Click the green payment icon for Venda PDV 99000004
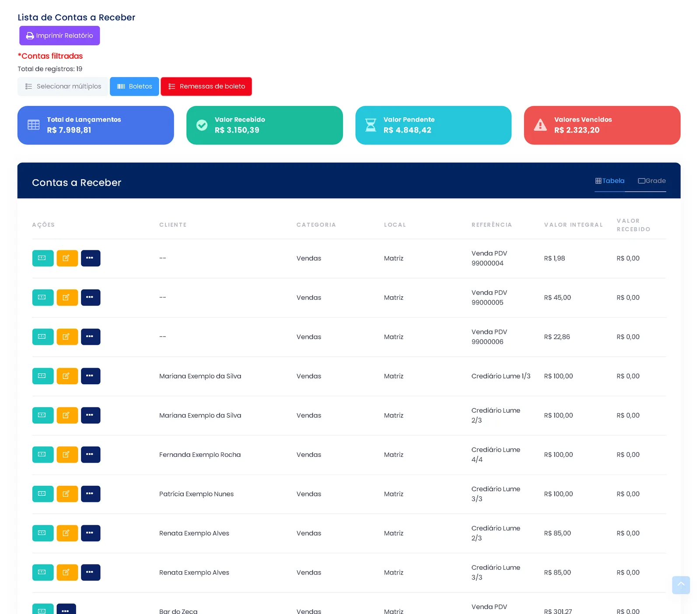Viewport: 700px width, 614px height. (x=43, y=258)
